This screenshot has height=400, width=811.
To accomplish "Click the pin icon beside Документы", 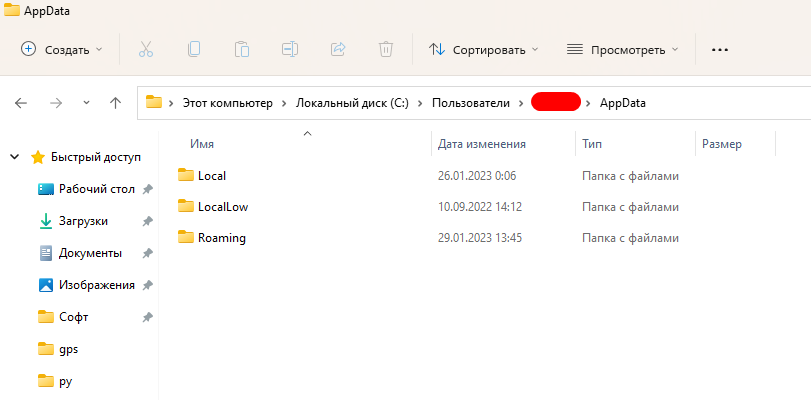I will pyautogui.click(x=147, y=254).
